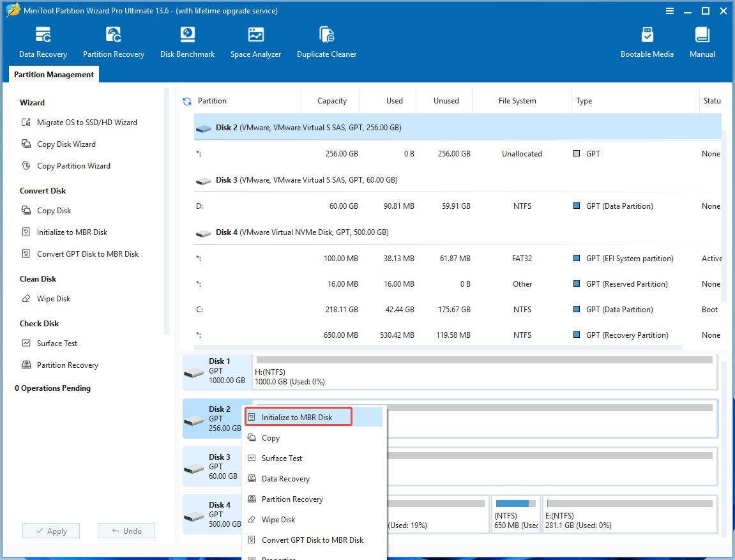Click the partition list horizontal scrollbar

[x=438, y=348]
